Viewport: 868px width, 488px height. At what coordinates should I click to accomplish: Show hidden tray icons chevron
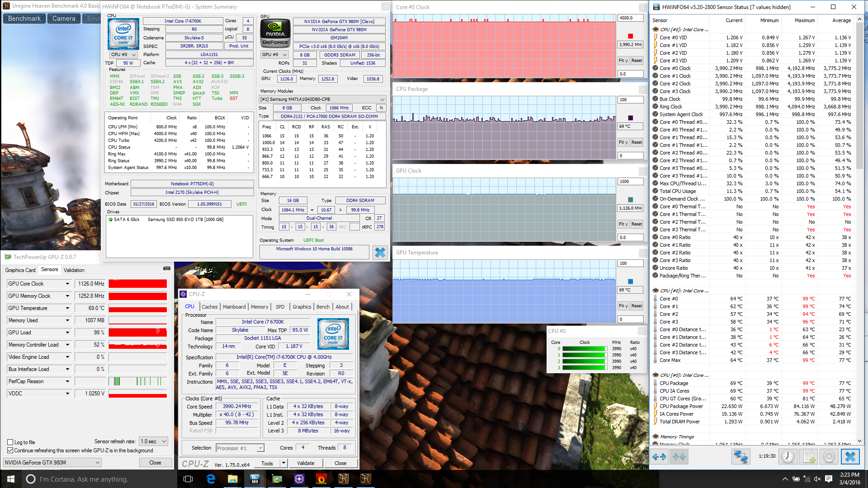(x=785, y=479)
